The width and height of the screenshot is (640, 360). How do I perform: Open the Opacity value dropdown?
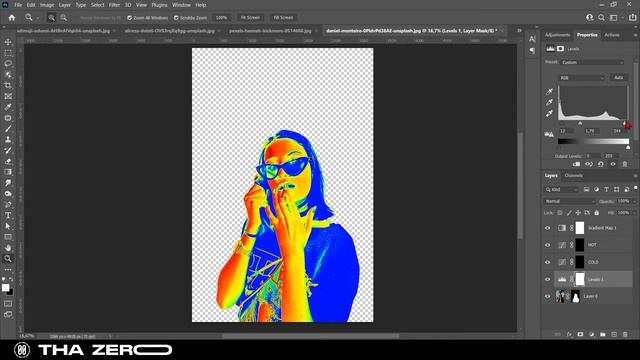(x=634, y=201)
